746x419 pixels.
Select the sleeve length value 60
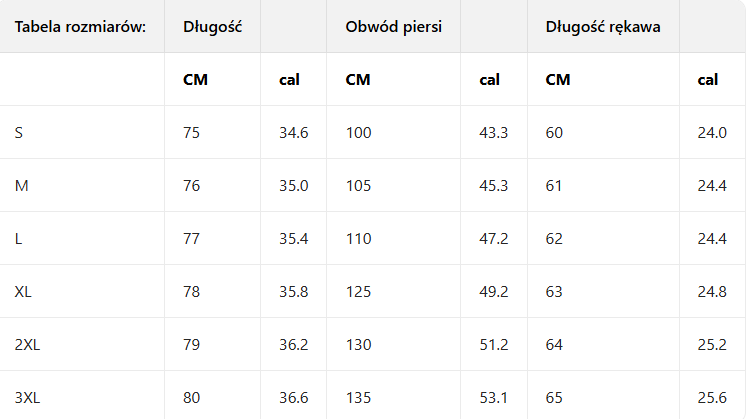[555, 132]
